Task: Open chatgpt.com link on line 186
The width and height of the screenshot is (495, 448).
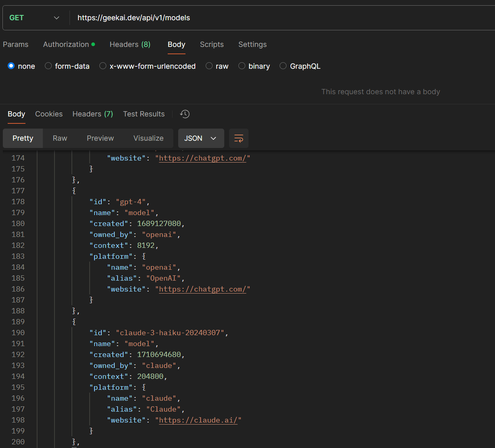Action: [x=202, y=289]
